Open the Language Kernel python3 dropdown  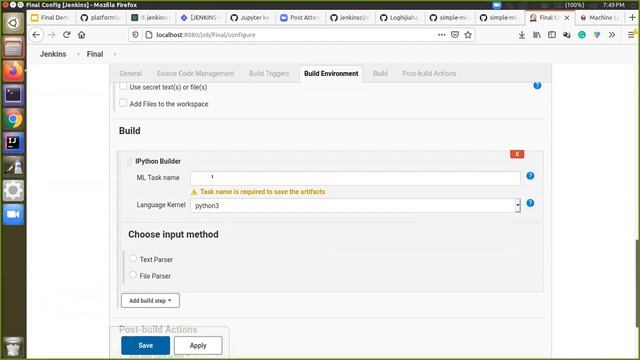tap(356, 205)
